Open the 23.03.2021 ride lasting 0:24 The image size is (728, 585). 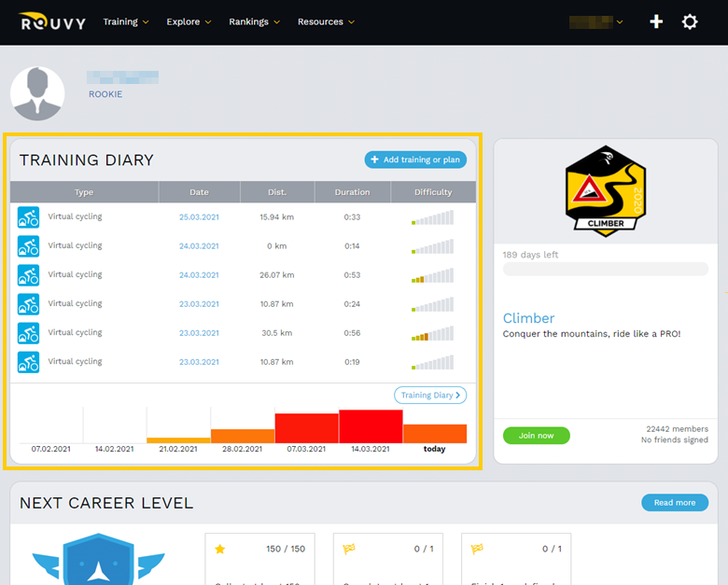tap(199, 304)
